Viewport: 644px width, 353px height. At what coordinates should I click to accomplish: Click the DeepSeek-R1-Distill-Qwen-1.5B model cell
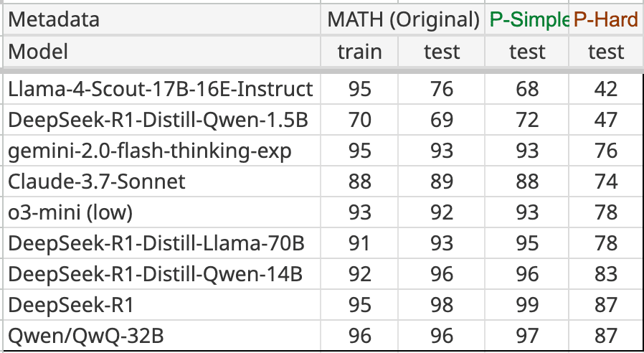point(158,120)
